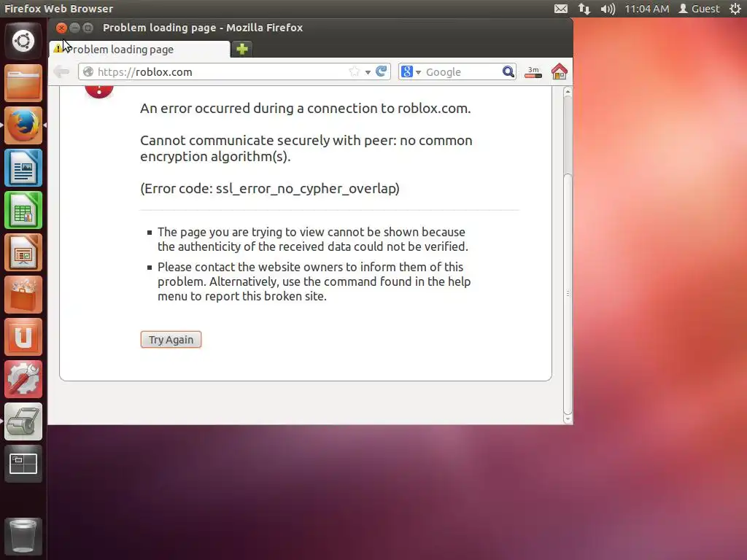Go back one page
The width and height of the screenshot is (747, 560).
[x=61, y=72]
